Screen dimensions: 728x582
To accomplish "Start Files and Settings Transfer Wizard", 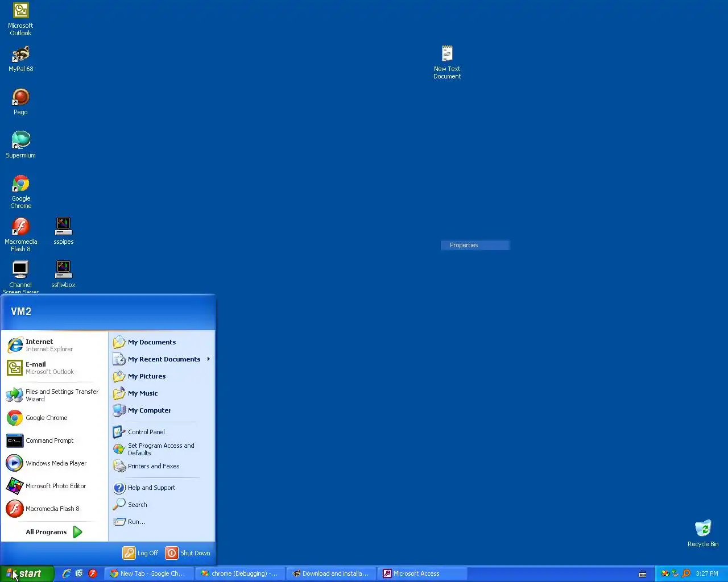I will [x=55, y=395].
